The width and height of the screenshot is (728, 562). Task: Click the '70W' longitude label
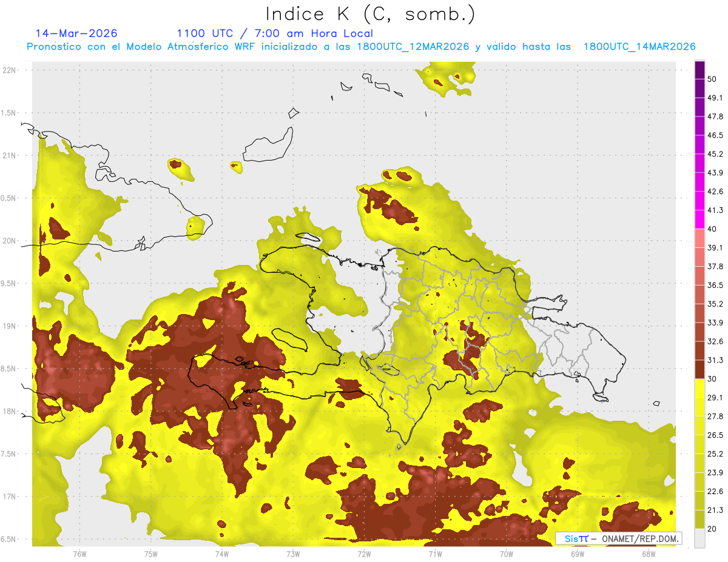[x=507, y=554]
